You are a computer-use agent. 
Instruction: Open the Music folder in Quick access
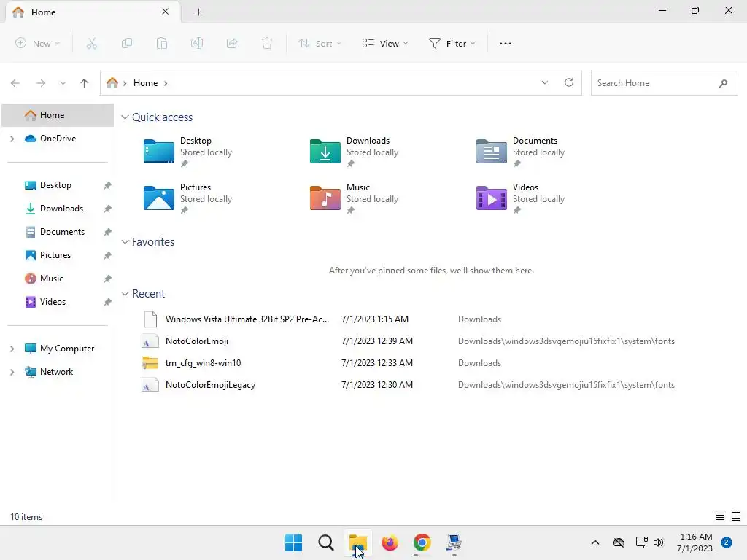click(354, 198)
